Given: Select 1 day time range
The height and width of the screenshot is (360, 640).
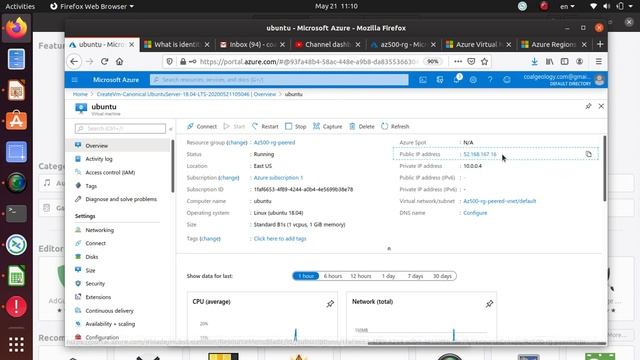Looking at the screenshot, I should coord(388,276).
